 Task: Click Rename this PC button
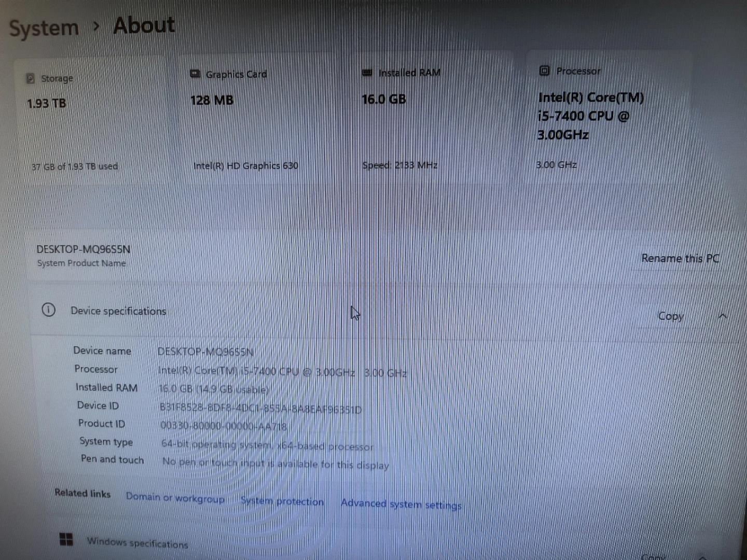click(x=680, y=258)
